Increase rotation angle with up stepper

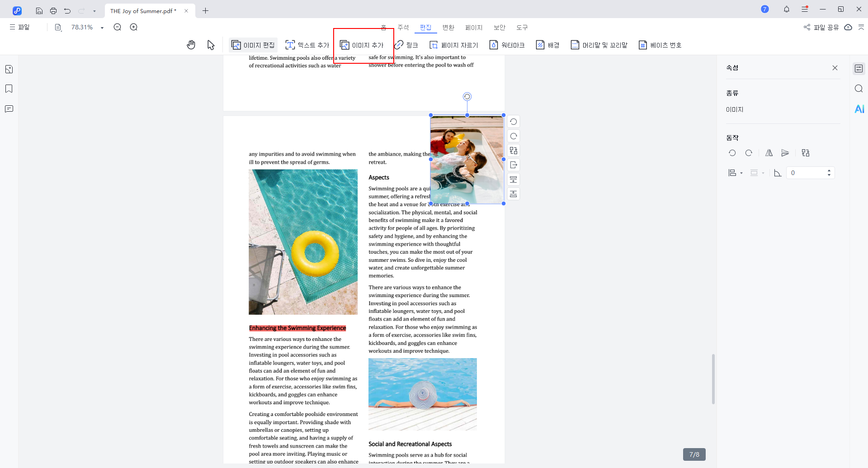(x=829, y=170)
